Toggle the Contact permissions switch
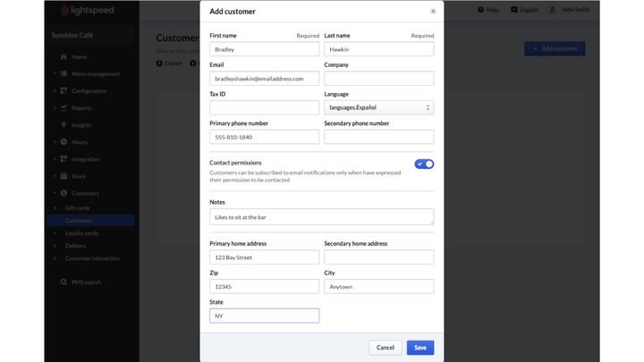The width and height of the screenshot is (644, 362). (424, 164)
